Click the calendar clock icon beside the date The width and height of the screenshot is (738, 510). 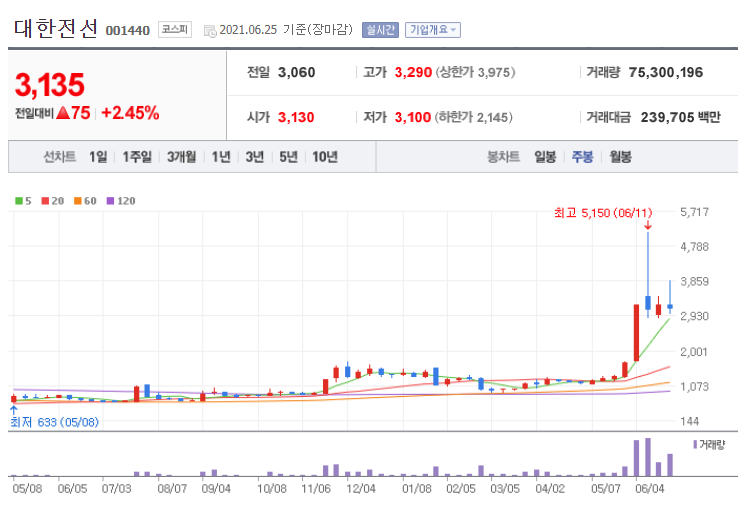209,31
